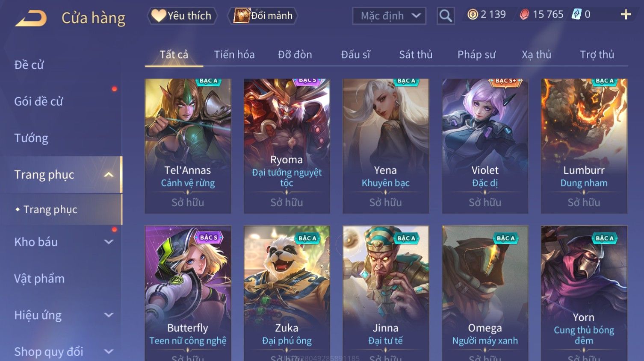This screenshot has width=644, height=361.
Task: Click the gold coin currency icon
Action: tap(473, 15)
